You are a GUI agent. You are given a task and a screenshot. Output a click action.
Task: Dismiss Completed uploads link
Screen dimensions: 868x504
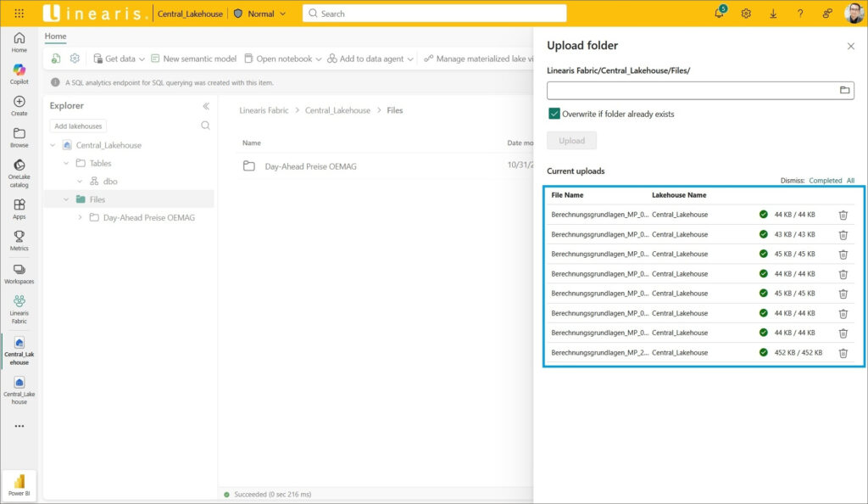pos(825,181)
